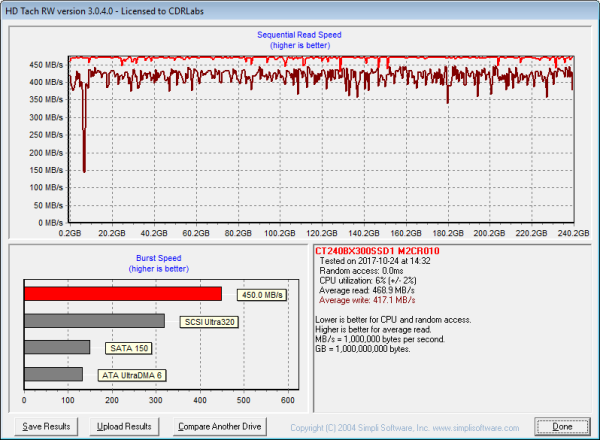Screen dimensions: 600x440
Task: Select the red burst speed bar
Action: coord(123,293)
